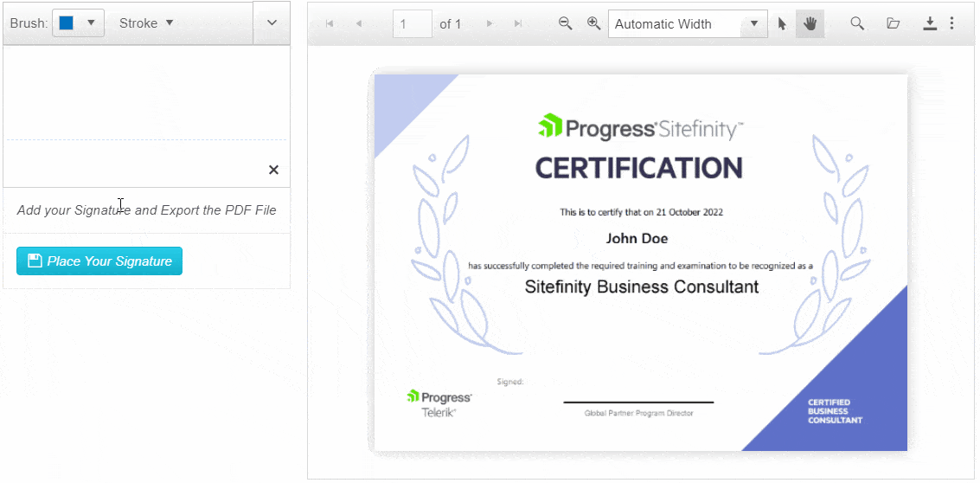Enable the selection arrow tool

point(782,23)
